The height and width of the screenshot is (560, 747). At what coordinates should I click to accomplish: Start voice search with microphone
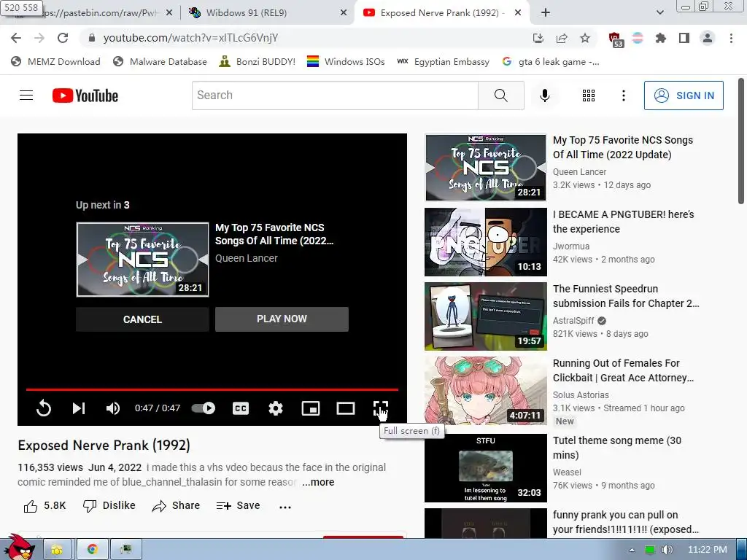[x=544, y=96]
